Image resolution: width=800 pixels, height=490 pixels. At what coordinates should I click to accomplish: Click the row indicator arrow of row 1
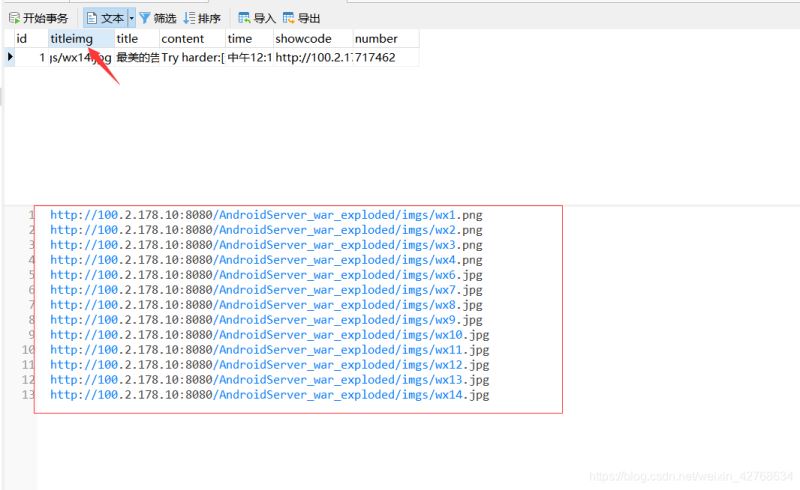tap(10, 57)
